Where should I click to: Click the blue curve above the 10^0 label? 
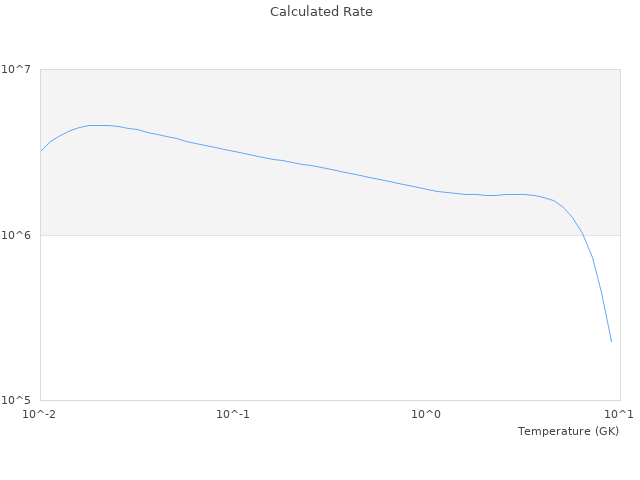click(x=426, y=189)
